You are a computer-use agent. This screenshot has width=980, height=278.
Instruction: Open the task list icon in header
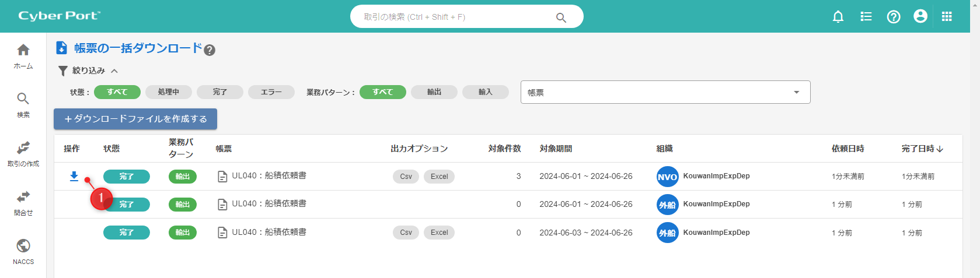click(866, 17)
